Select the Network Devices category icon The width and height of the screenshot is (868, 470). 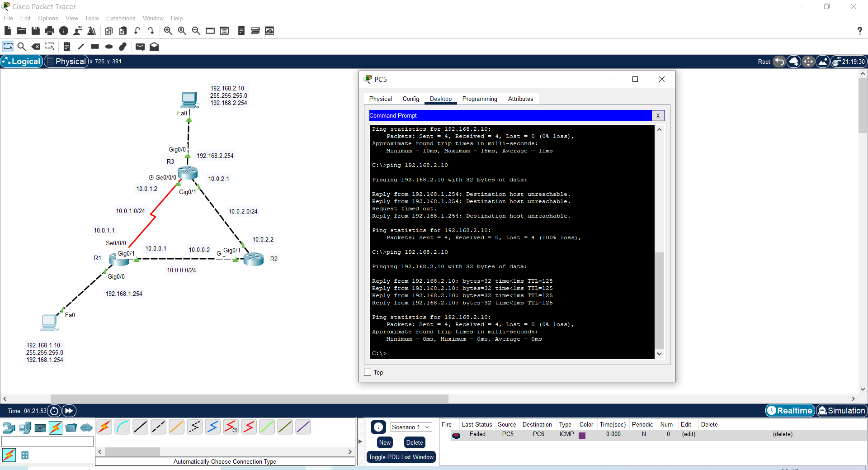9,427
